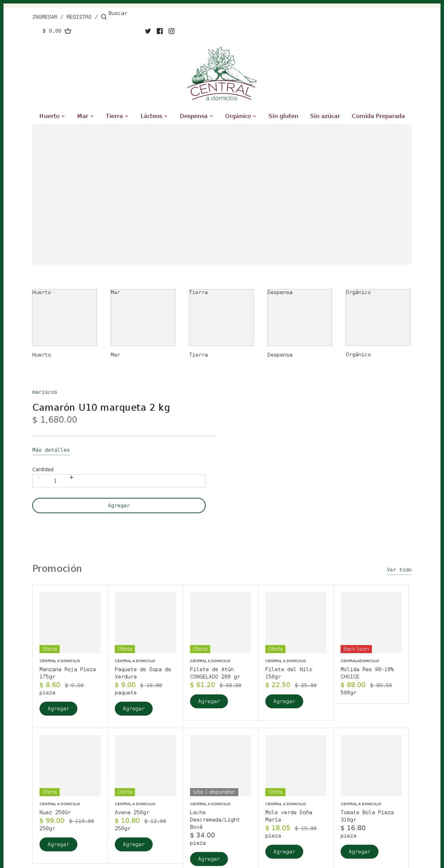
Task: Open Mole verde Doña María product link
Action: (289, 816)
